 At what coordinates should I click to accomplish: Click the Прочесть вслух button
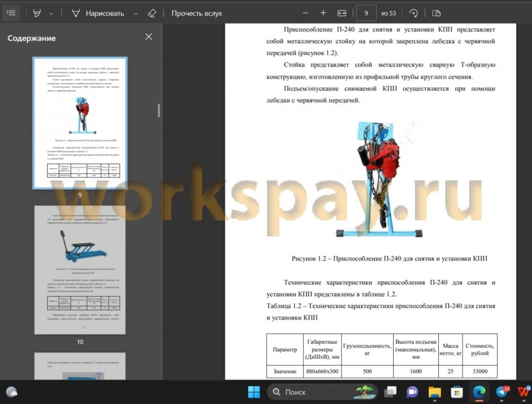197,13
